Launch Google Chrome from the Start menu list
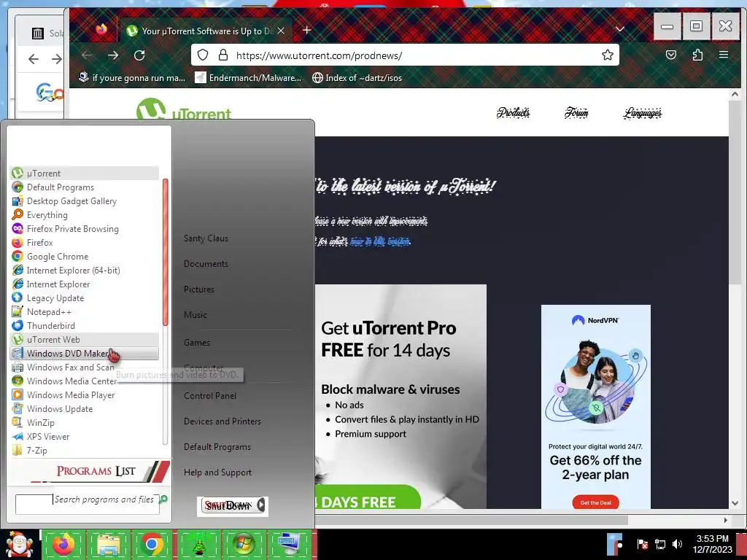This screenshot has width=747, height=560. coord(85,256)
